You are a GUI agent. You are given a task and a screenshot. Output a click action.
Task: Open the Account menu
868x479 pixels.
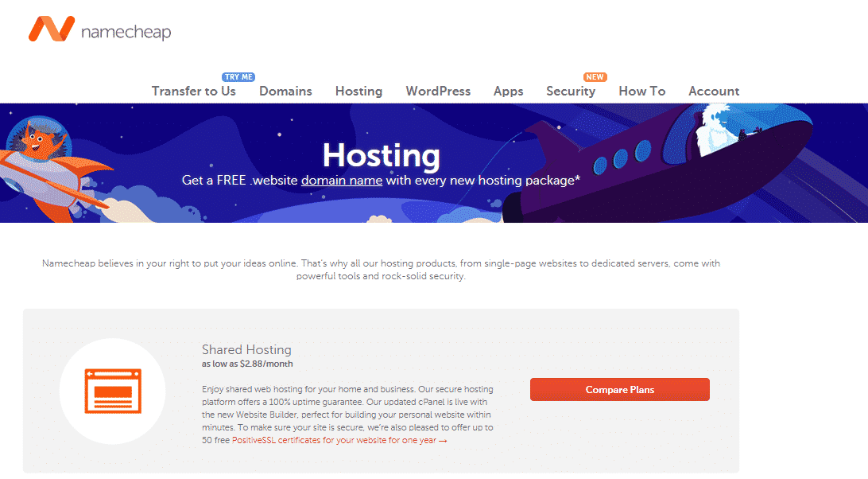(x=713, y=91)
